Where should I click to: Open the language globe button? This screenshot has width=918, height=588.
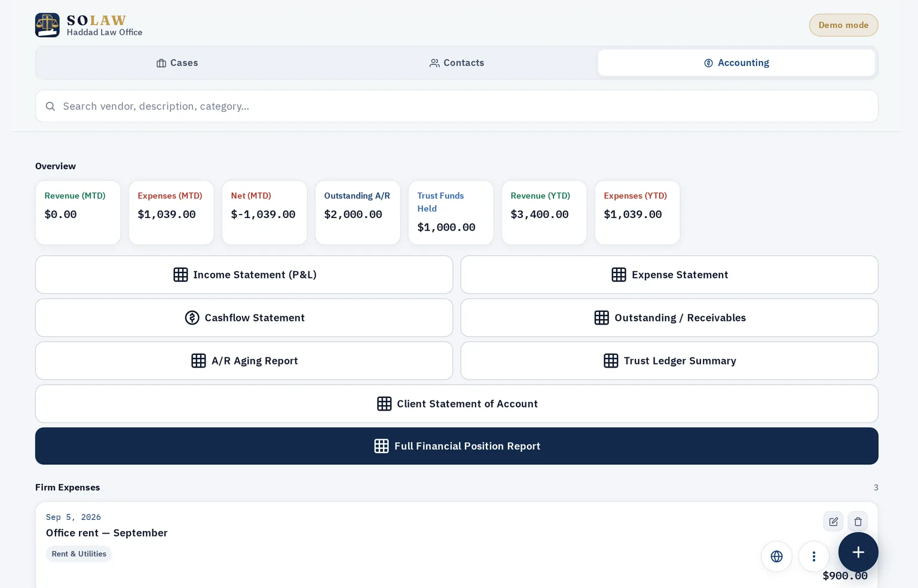tap(776, 556)
